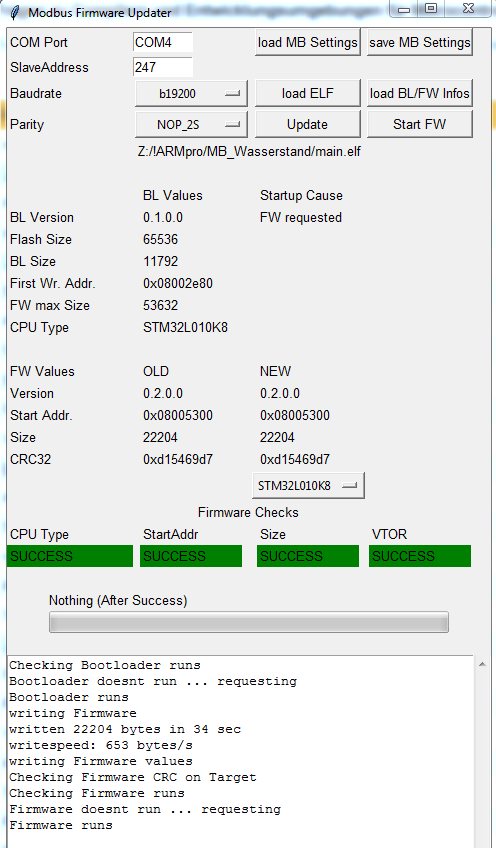Click the Size SUCCESS indicator
This screenshot has height=848, width=496.
(308, 556)
